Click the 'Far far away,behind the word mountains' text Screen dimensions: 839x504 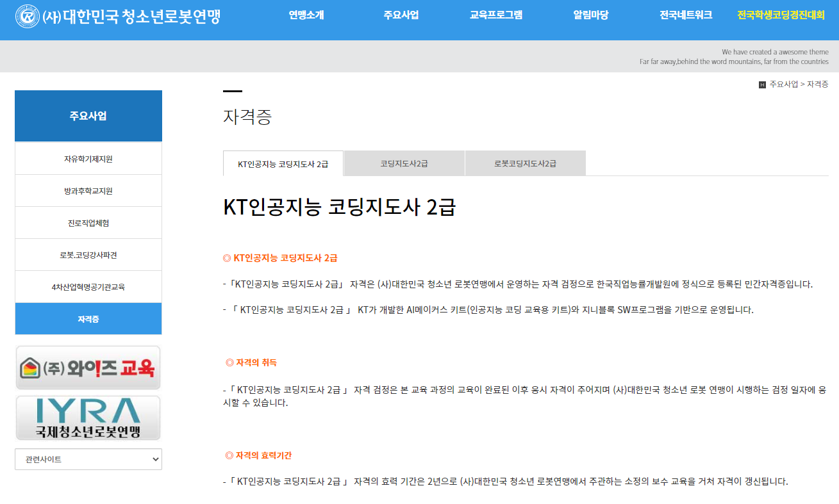(x=734, y=61)
